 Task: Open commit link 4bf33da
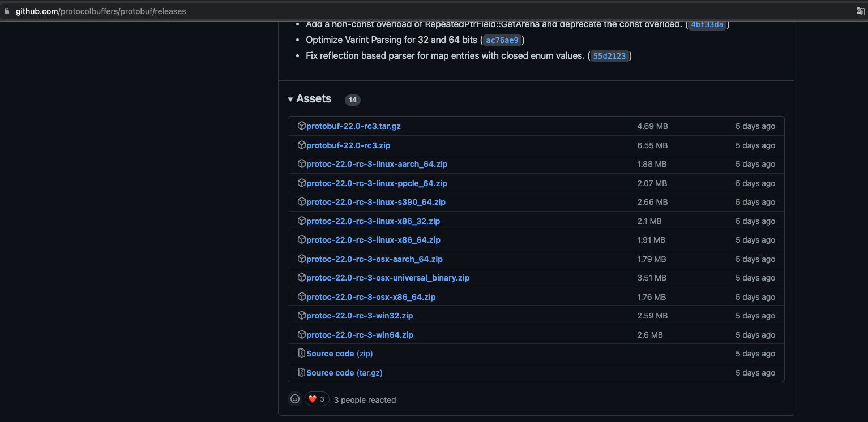[707, 25]
